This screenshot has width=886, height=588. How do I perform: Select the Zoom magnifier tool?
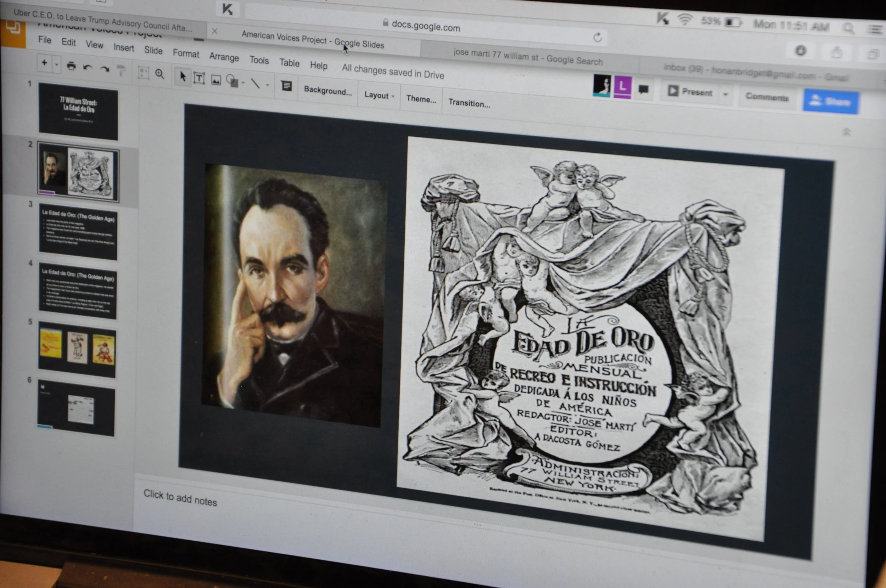160,74
